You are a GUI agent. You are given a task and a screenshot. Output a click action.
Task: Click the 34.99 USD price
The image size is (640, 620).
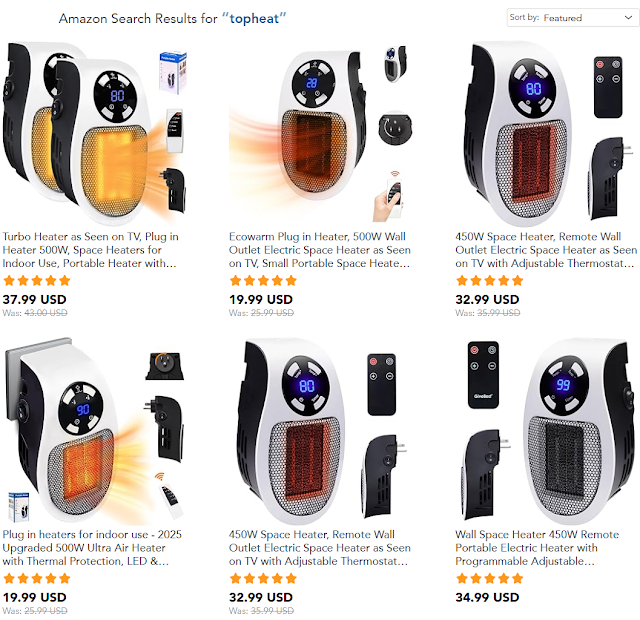click(487, 598)
